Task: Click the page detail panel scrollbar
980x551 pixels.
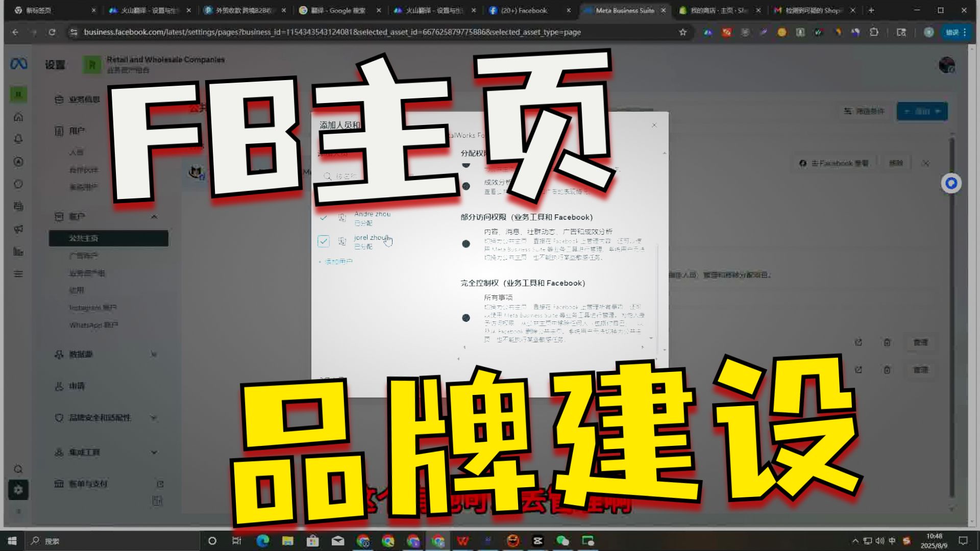Action: (x=951, y=316)
